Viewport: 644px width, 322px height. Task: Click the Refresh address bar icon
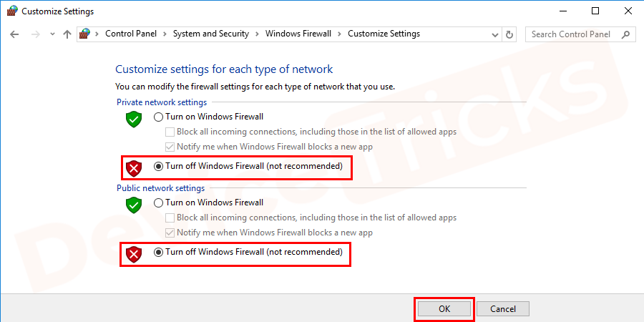pos(509,34)
